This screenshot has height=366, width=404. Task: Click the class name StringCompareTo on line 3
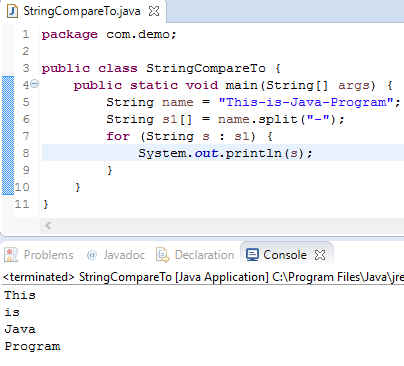(x=206, y=68)
